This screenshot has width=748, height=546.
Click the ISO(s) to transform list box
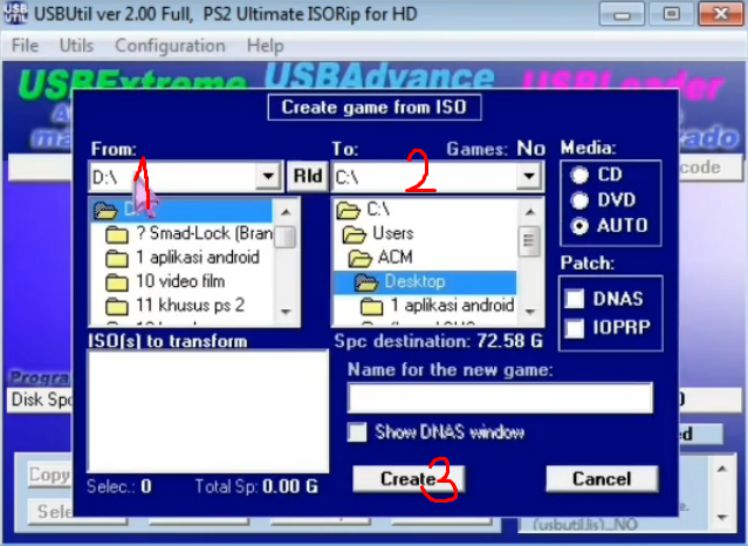click(208, 411)
